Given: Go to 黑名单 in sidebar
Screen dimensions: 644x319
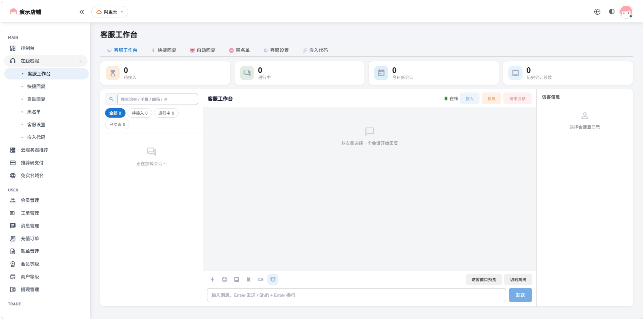Looking at the screenshot, I should pos(46,112).
